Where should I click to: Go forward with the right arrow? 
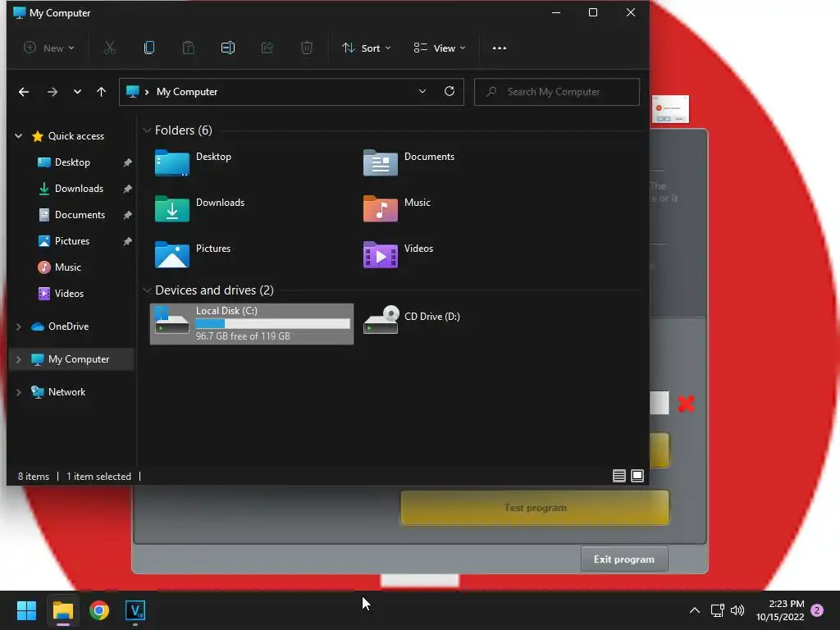coord(52,92)
